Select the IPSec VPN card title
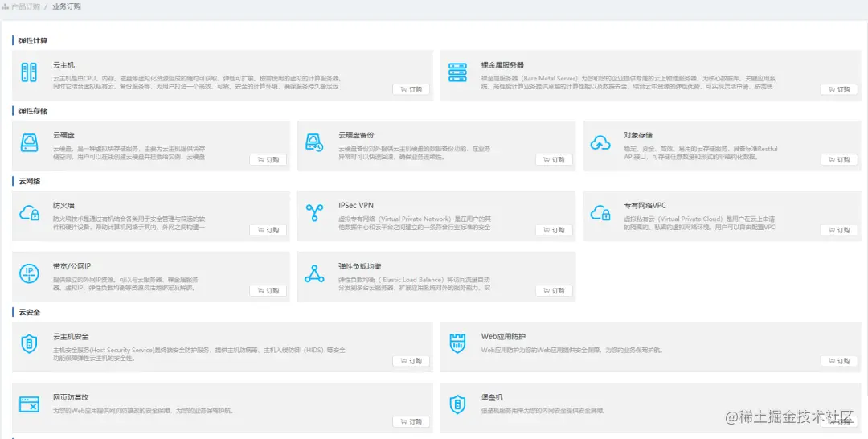This screenshot has width=868, height=439. (x=356, y=205)
